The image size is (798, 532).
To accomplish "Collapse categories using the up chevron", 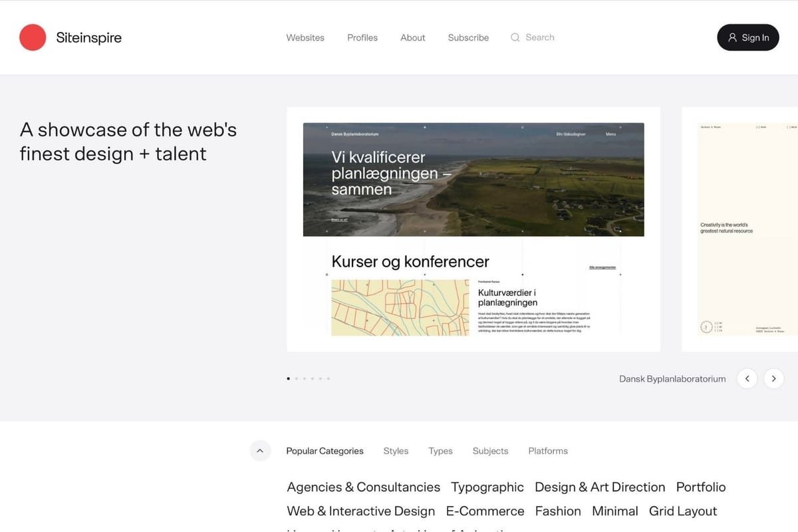I will click(260, 450).
